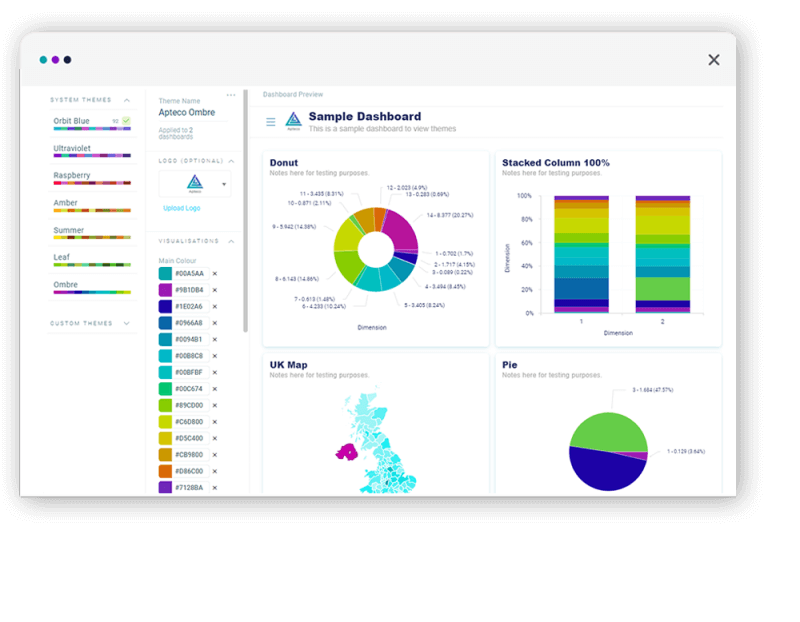
Task: Collapse the System Themes section
Action: coord(127,100)
